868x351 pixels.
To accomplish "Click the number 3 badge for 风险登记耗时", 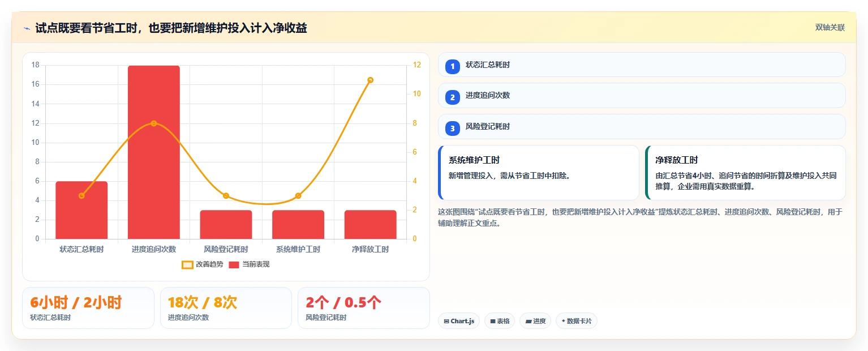I will pyautogui.click(x=453, y=129).
